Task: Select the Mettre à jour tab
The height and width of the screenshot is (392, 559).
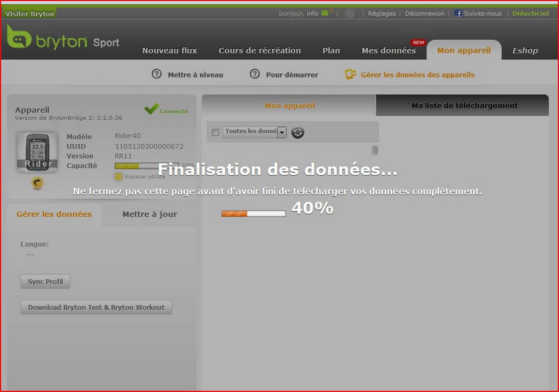Action: (150, 214)
